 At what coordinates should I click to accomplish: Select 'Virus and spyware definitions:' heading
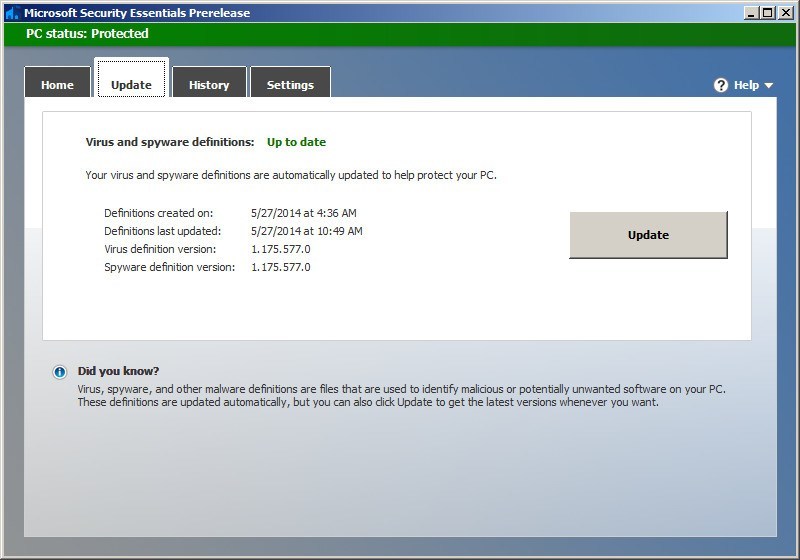click(x=170, y=142)
